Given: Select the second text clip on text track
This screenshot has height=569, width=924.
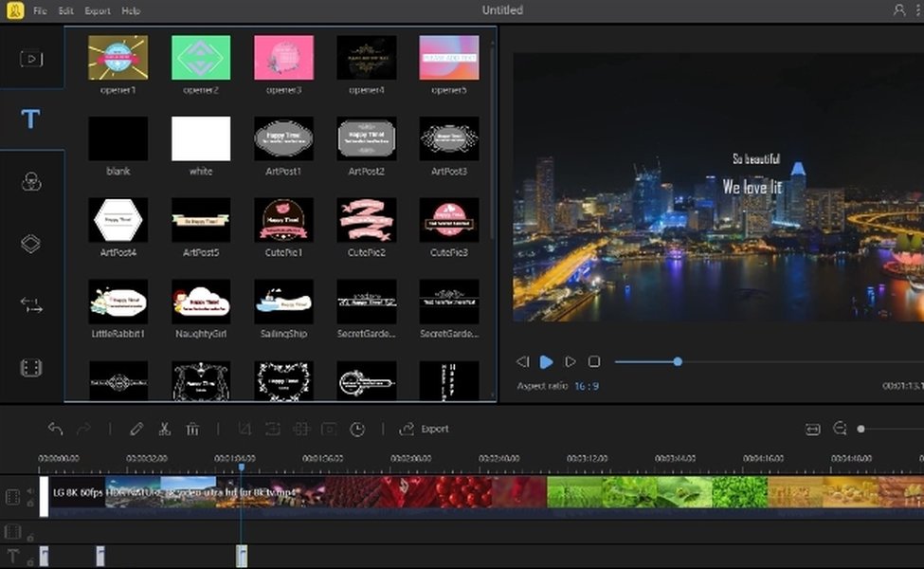Looking at the screenshot, I should click(100, 556).
